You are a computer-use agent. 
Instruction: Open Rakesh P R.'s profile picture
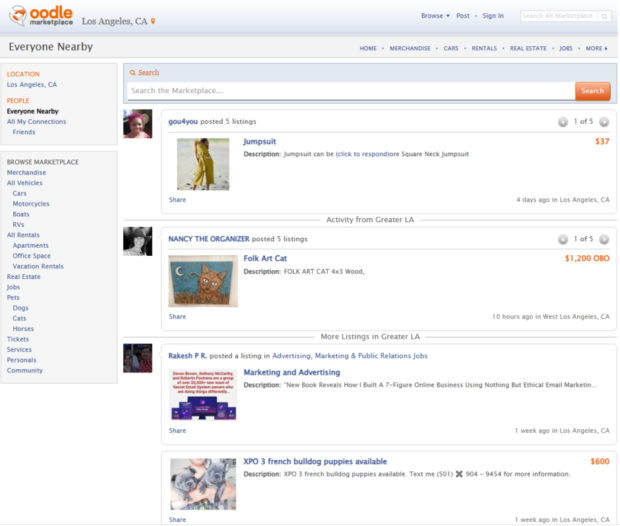click(x=137, y=358)
